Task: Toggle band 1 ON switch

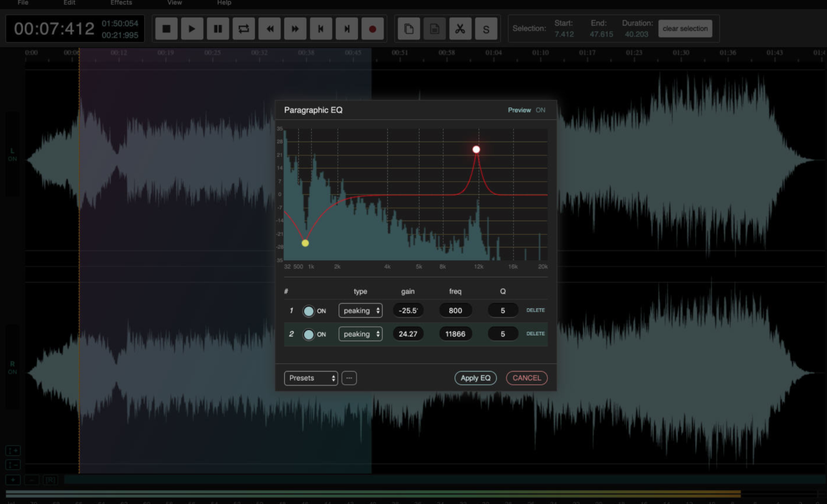Action: (x=309, y=310)
